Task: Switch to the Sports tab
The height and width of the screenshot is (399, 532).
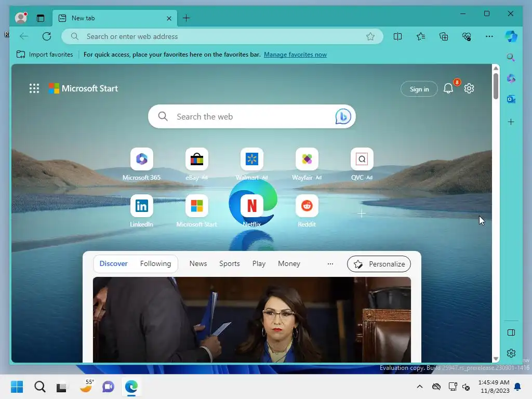Action: [x=229, y=263]
